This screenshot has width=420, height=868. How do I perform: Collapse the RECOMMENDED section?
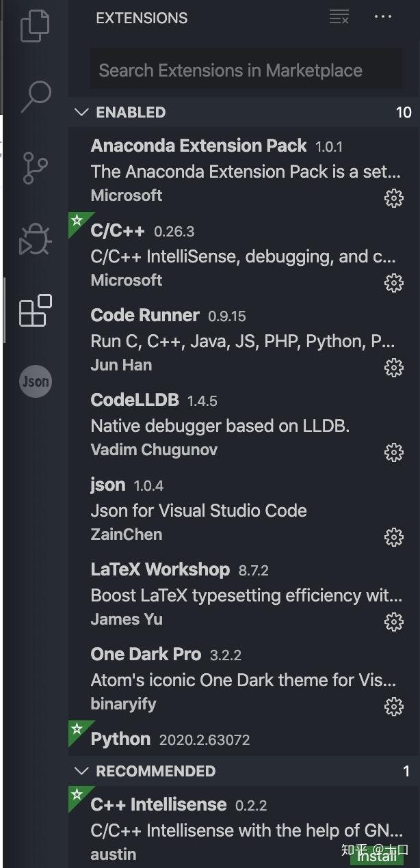tap(81, 771)
